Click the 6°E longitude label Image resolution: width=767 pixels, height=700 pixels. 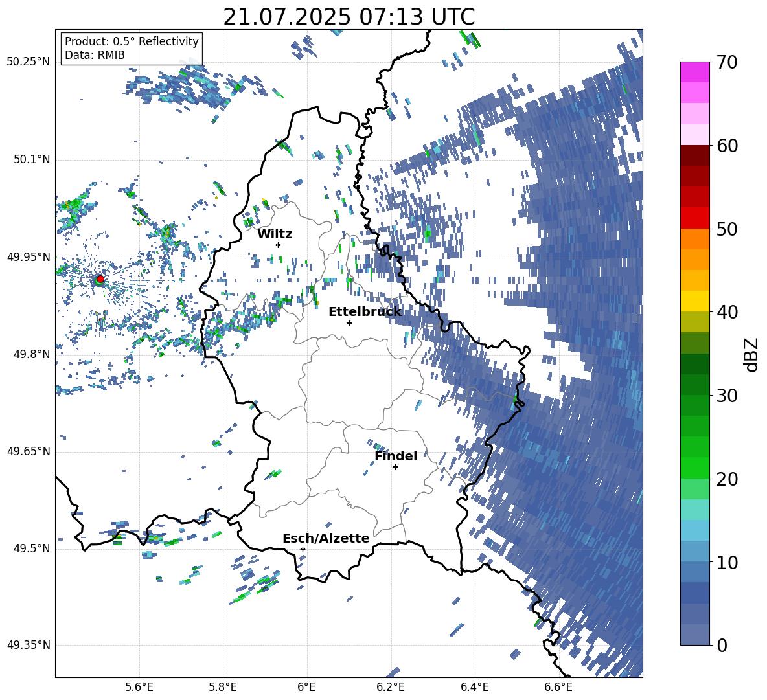[x=306, y=687]
